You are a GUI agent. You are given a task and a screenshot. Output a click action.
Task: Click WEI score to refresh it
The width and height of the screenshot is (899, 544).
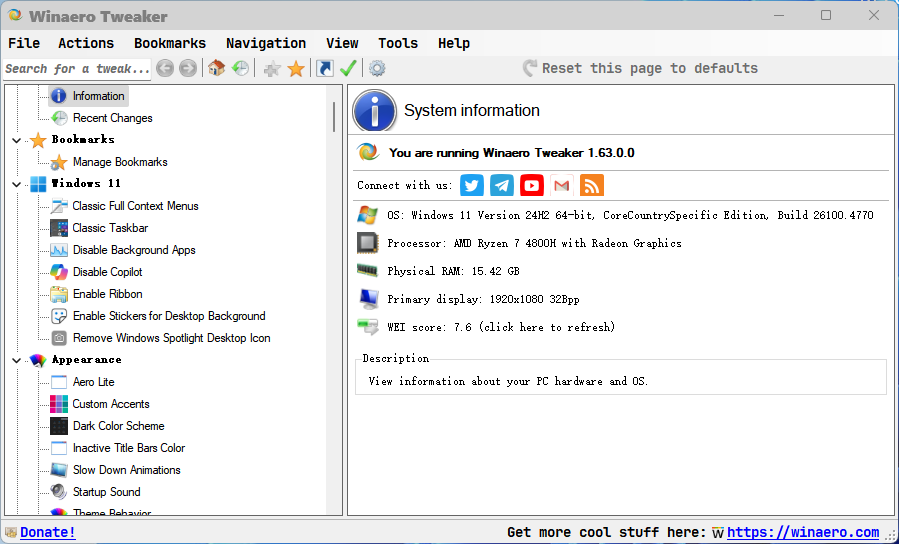(x=501, y=327)
